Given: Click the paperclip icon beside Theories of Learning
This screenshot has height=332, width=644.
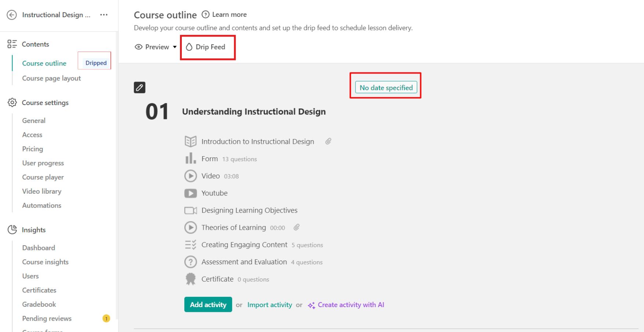Looking at the screenshot, I should click(297, 227).
